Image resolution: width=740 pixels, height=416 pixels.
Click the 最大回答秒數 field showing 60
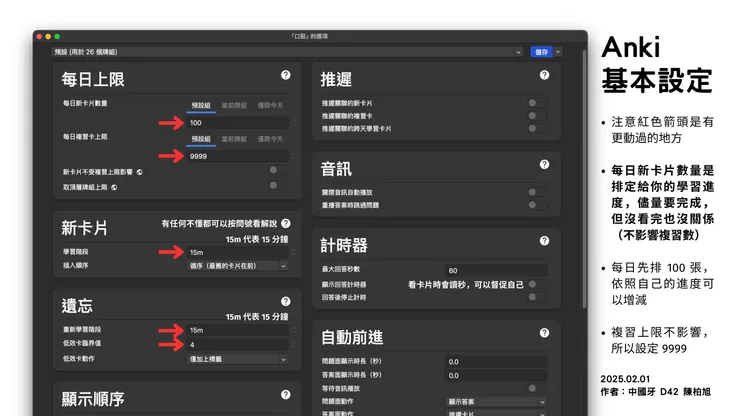pyautogui.click(x=496, y=271)
